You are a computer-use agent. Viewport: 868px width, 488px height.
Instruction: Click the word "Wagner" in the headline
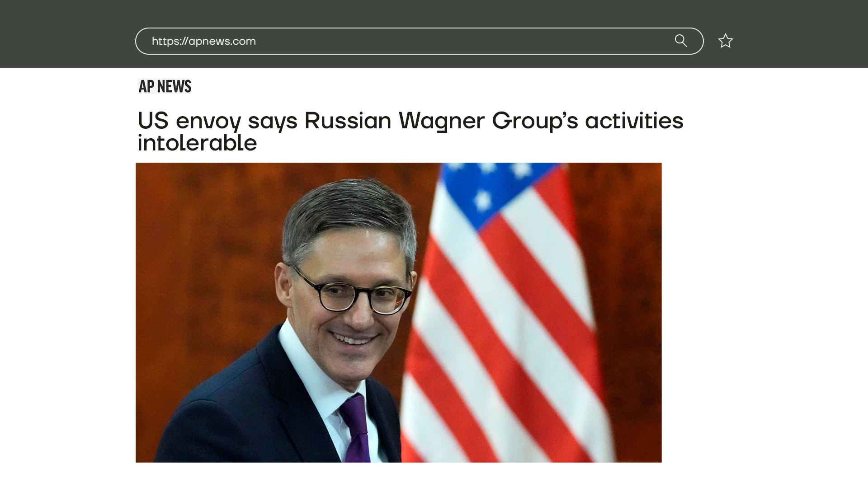pos(441,121)
